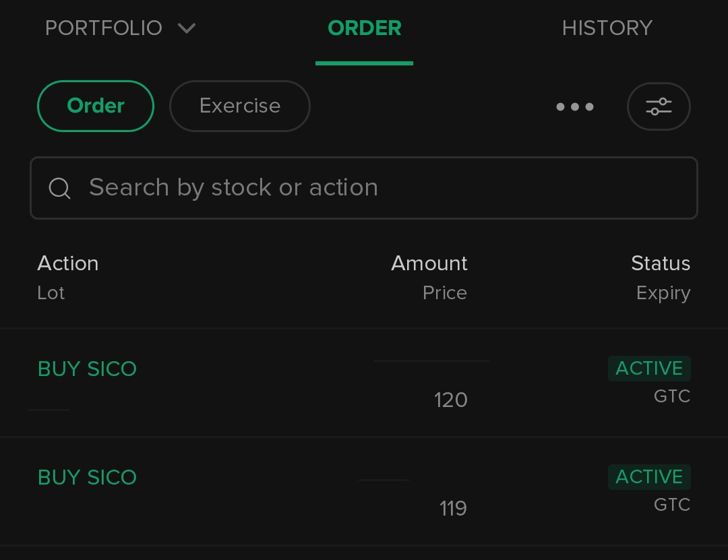Expand the Portfolio dropdown chevron
Viewport: 728px width, 560px height.
187,28
